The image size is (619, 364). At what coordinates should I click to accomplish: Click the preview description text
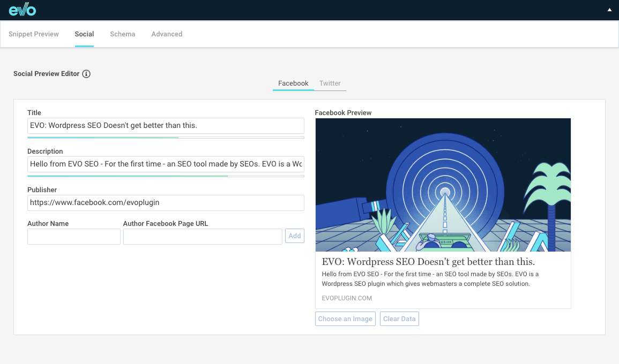[x=430, y=279]
